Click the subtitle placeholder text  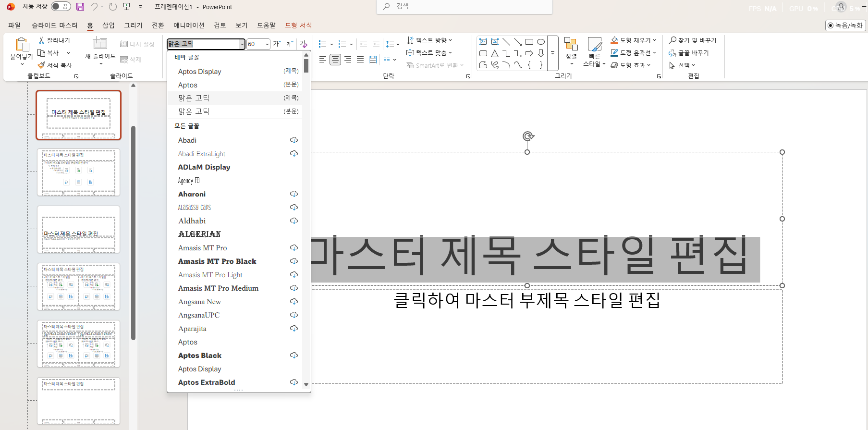tap(526, 300)
